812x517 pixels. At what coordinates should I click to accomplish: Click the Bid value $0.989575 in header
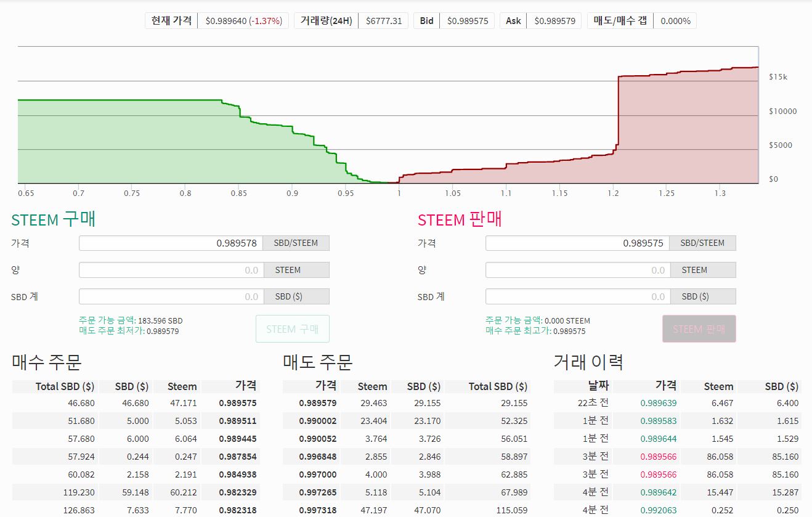click(468, 21)
